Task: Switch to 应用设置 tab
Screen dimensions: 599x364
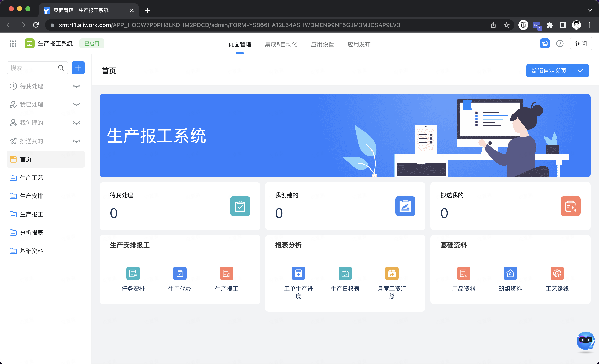Action: 322,44
